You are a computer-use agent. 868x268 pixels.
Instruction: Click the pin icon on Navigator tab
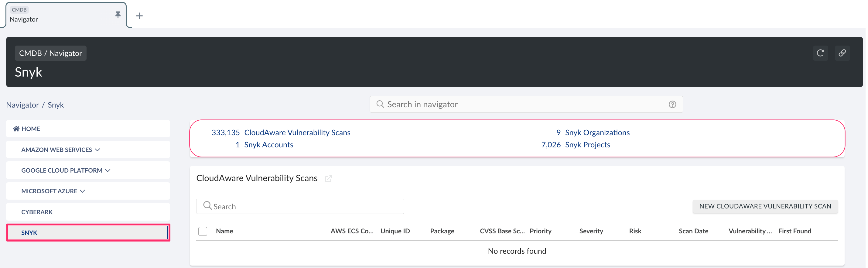point(118,15)
